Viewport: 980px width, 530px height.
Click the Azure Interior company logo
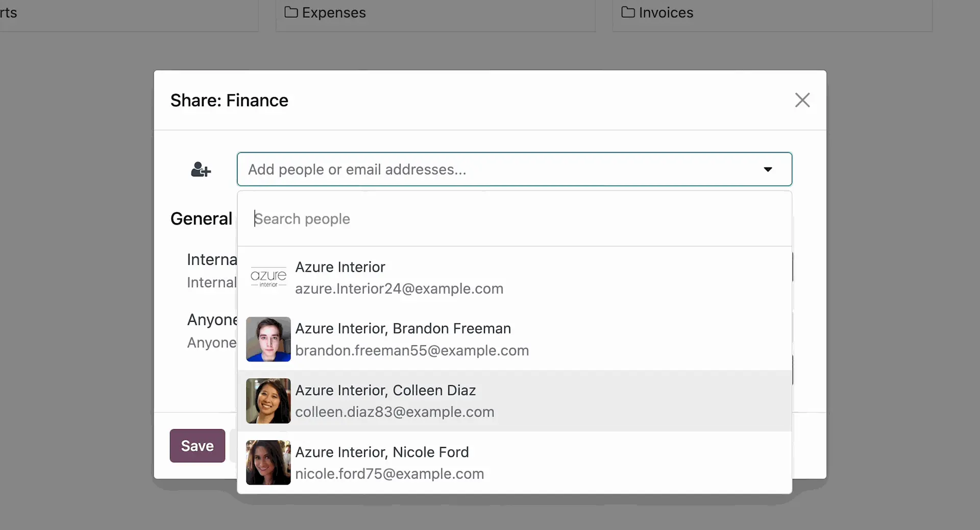[x=268, y=278]
